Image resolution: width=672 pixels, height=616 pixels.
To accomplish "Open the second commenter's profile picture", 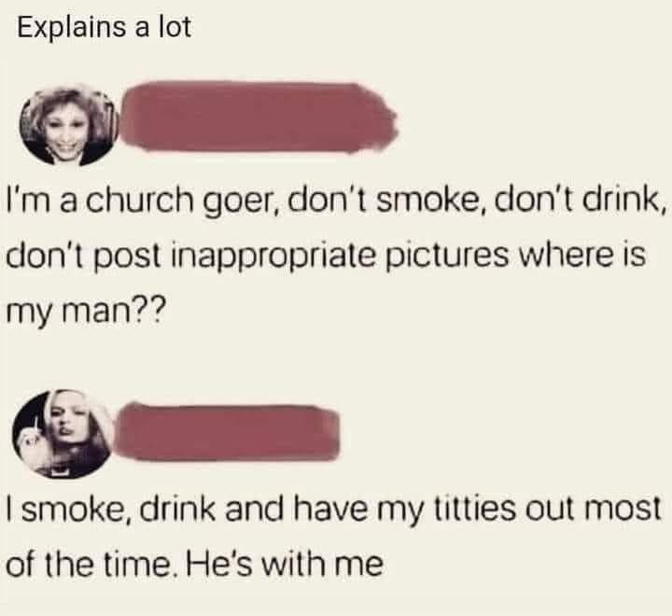I will [x=63, y=433].
